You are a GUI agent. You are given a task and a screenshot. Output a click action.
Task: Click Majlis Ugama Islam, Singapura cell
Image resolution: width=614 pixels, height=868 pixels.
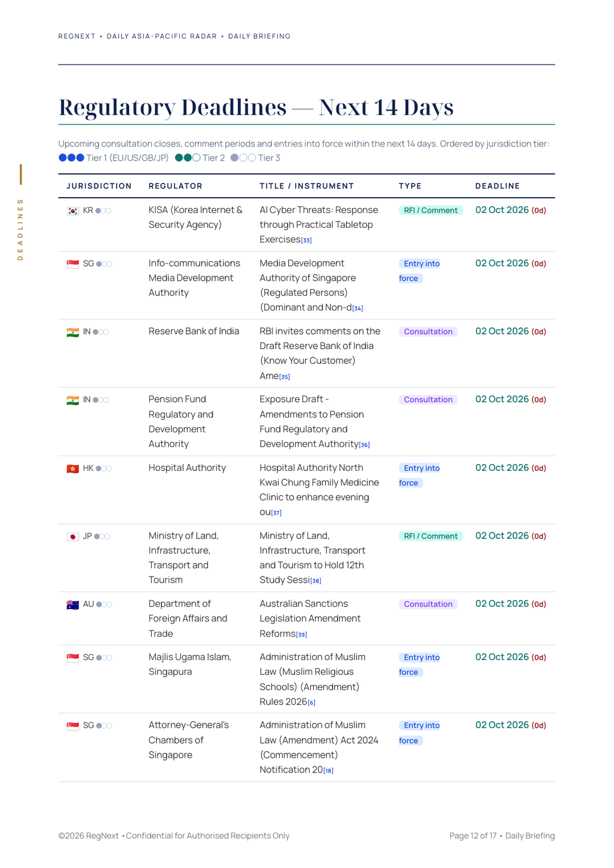190,665
